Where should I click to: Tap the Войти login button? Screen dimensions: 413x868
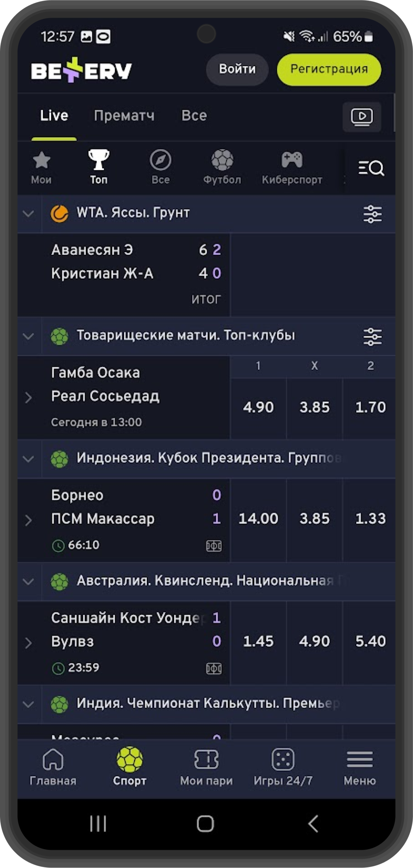237,69
